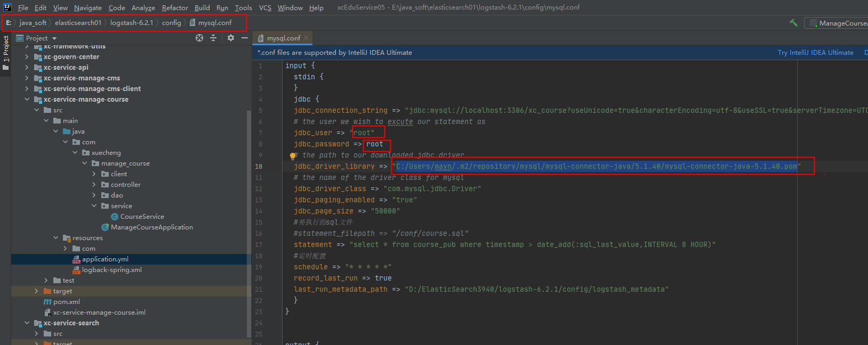The height and width of the screenshot is (345, 868).
Task: Collapse the xc-service-manage-course module
Action: coord(27,100)
